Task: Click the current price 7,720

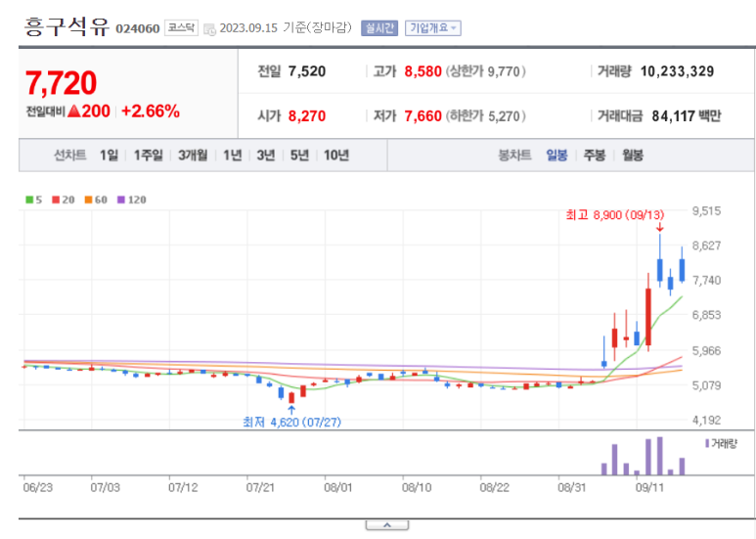Action: pos(62,83)
